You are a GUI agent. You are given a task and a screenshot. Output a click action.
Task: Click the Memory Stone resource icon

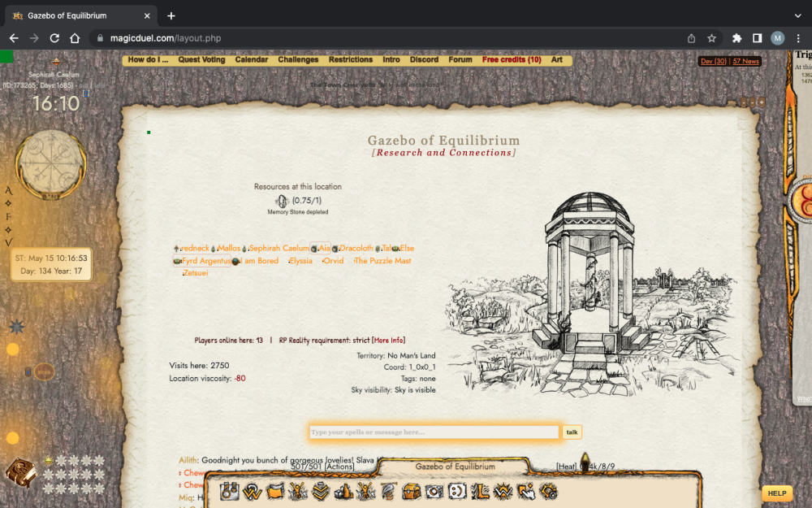tap(282, 201)
